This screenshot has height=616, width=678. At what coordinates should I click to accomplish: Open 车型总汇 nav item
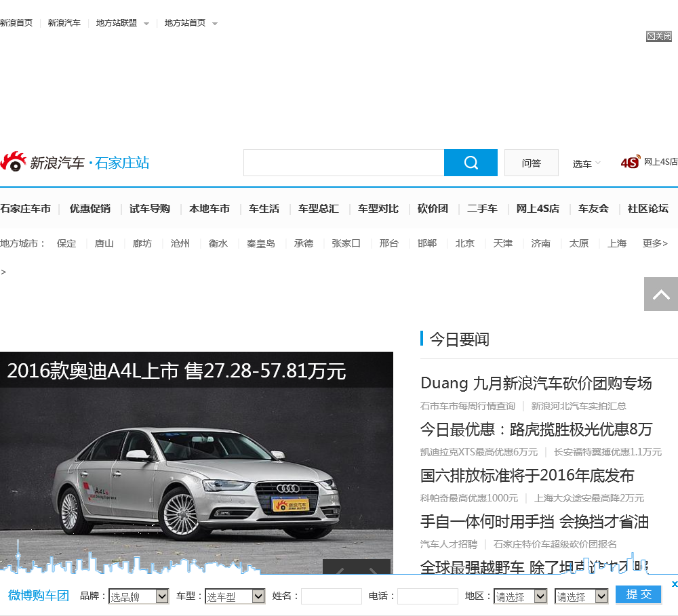coord(319,209)
